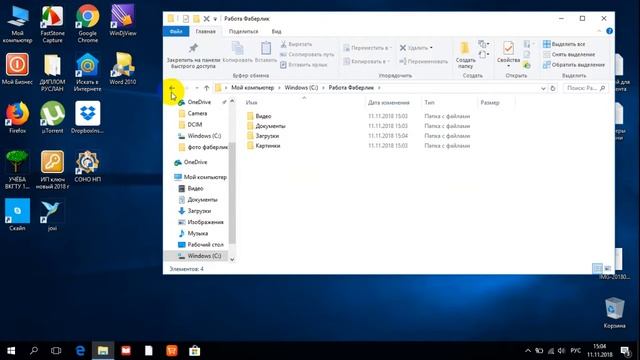Click Работа Фаберлик in the address bar
This screenshot has height=360, width=640.
pyautogui.click(x=351, y=88)
